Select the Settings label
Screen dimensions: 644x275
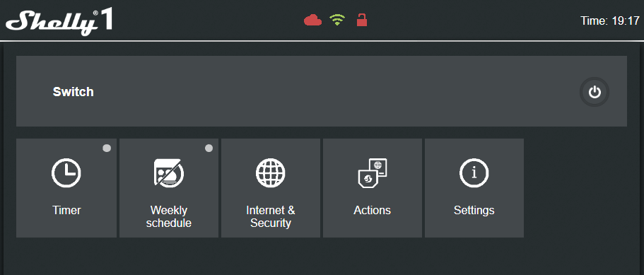pyautogui.click(x=474, y=211)
